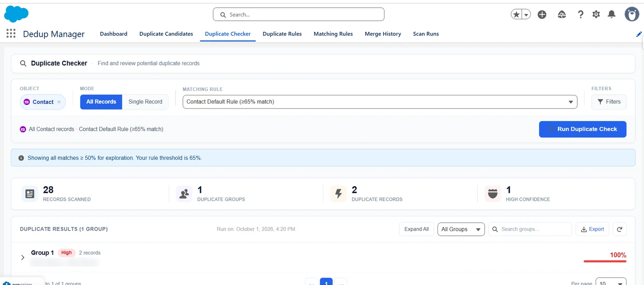Open the Matching Rules tab
Screen dimensions: 644x285
click(333, 34)
